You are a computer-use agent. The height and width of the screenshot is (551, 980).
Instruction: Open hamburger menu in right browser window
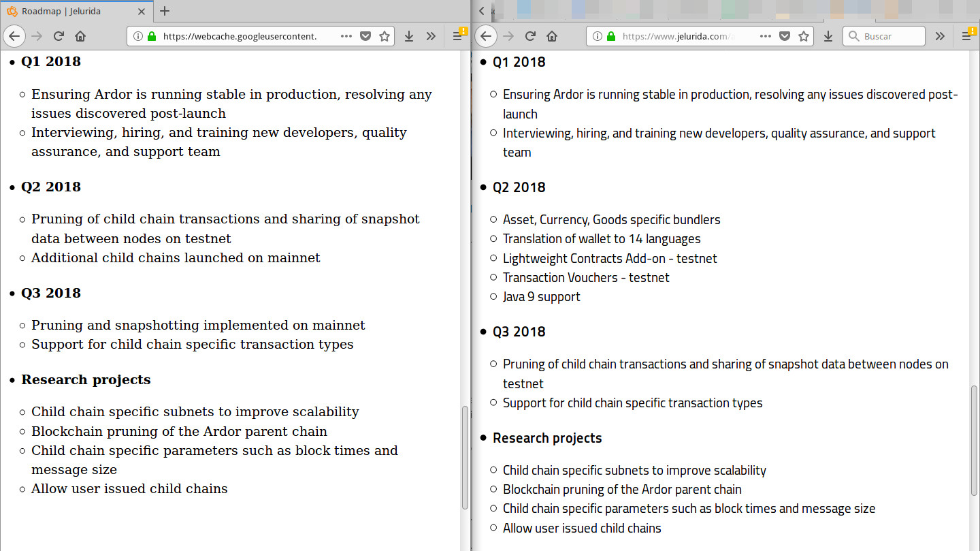[966, 36]
